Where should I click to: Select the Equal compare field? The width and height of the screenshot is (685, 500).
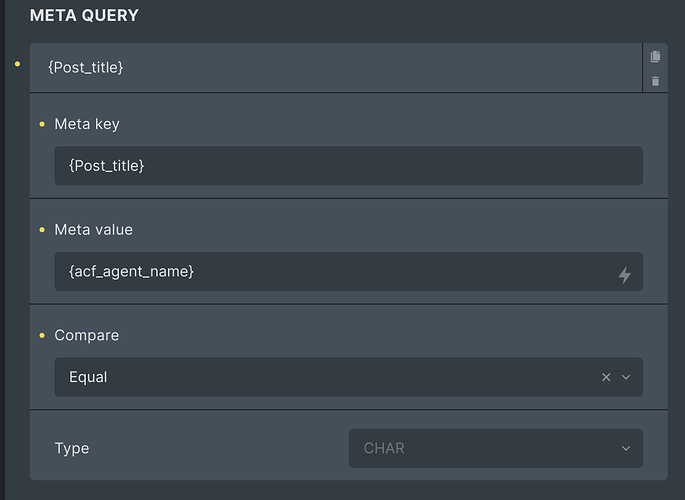tap(348, 377)
